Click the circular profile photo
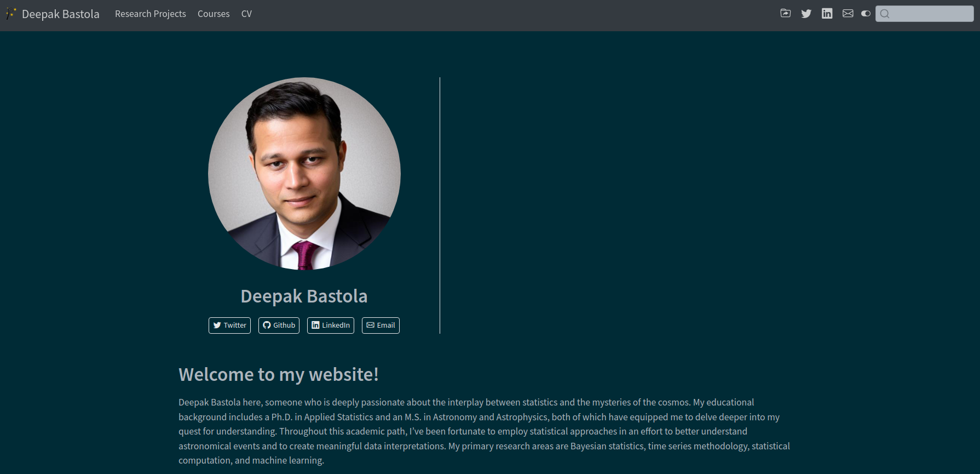980x474 pixels. (x=304, y=174)
